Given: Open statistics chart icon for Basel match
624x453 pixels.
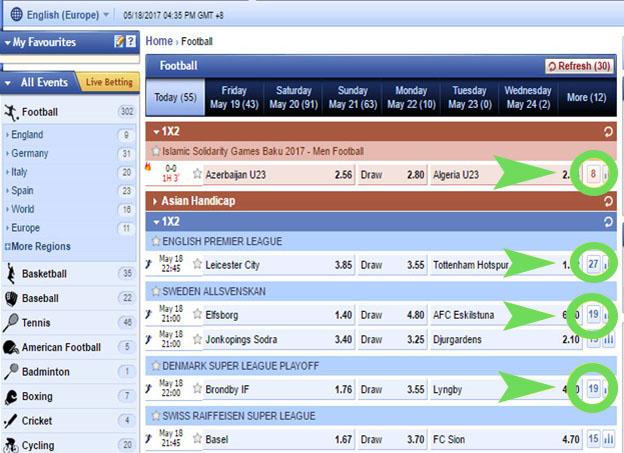Looking at the screenshot, I should [x=608, y=439].
